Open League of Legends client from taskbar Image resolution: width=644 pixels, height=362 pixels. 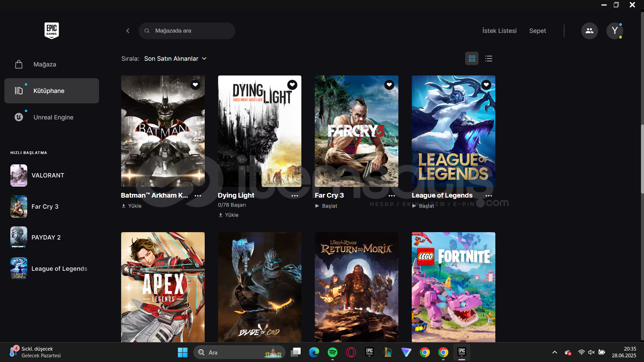pos(388,353)
